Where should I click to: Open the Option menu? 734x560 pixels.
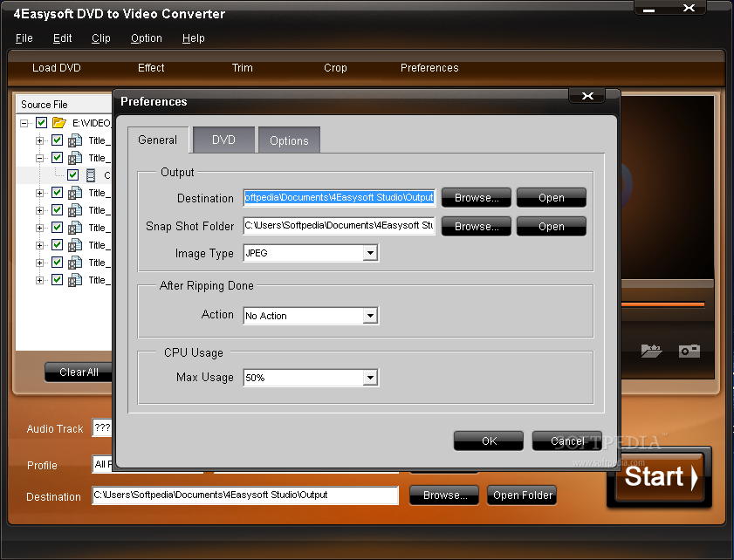pos(147,38)
